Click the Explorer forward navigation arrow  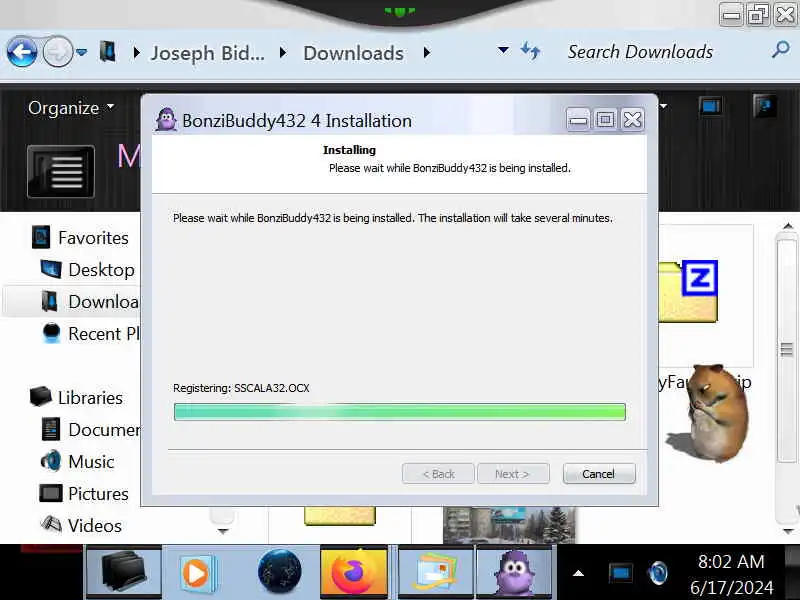click(58, 52)
